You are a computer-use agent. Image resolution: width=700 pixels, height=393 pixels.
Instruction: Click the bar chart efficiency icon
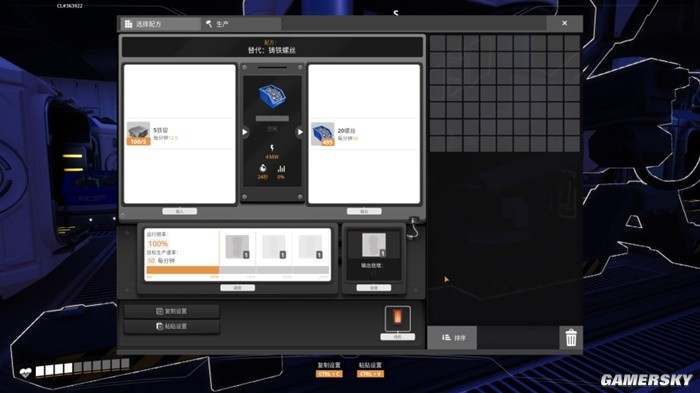click(x=281, y=168)
